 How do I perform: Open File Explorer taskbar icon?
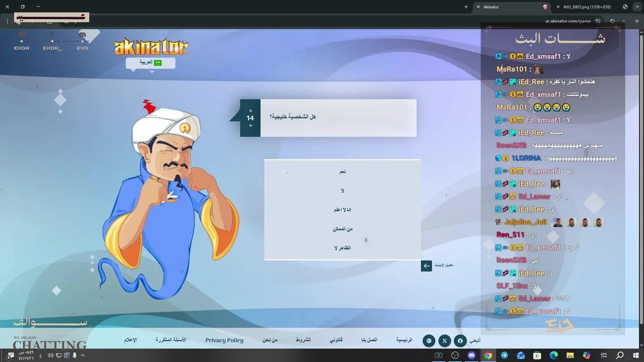point(570,355)
